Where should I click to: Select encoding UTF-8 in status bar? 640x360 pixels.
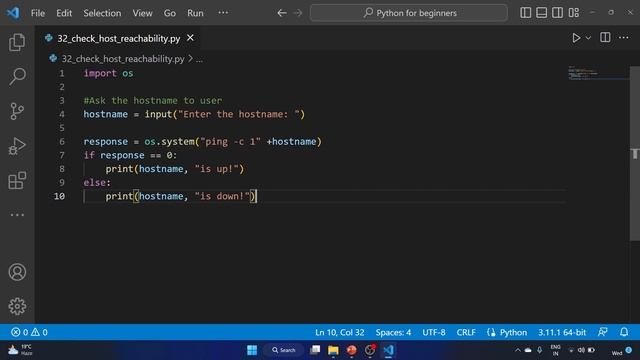[434, 332]
